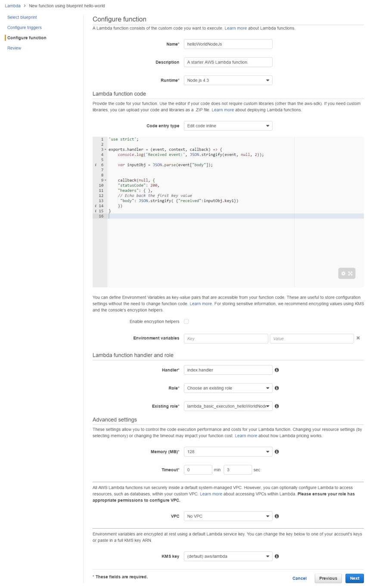373x588 pixels.
Task: Show info for the KMS key setting
Action: click(x=277, y=556)
